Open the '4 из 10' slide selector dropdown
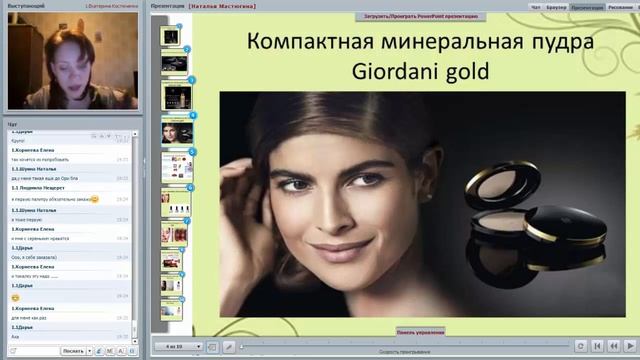 (x=179, y=347)
